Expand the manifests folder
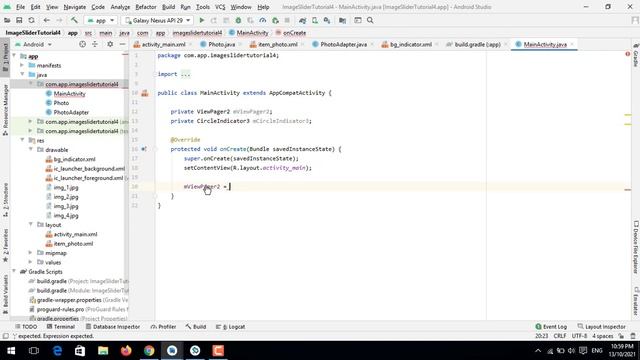The image size is (640, 360). pos(22,65)
